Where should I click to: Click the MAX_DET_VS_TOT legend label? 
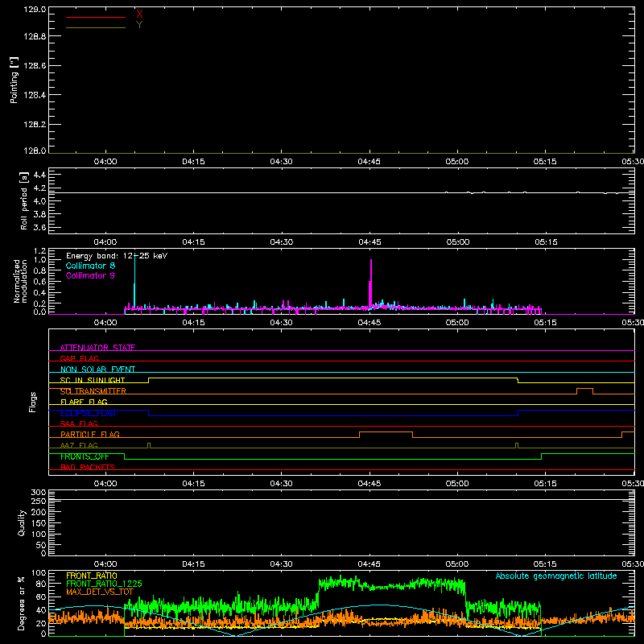[x=100, y=592]
